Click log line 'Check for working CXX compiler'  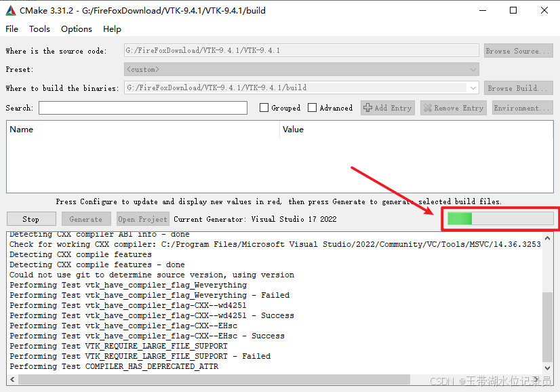point(275,244)
